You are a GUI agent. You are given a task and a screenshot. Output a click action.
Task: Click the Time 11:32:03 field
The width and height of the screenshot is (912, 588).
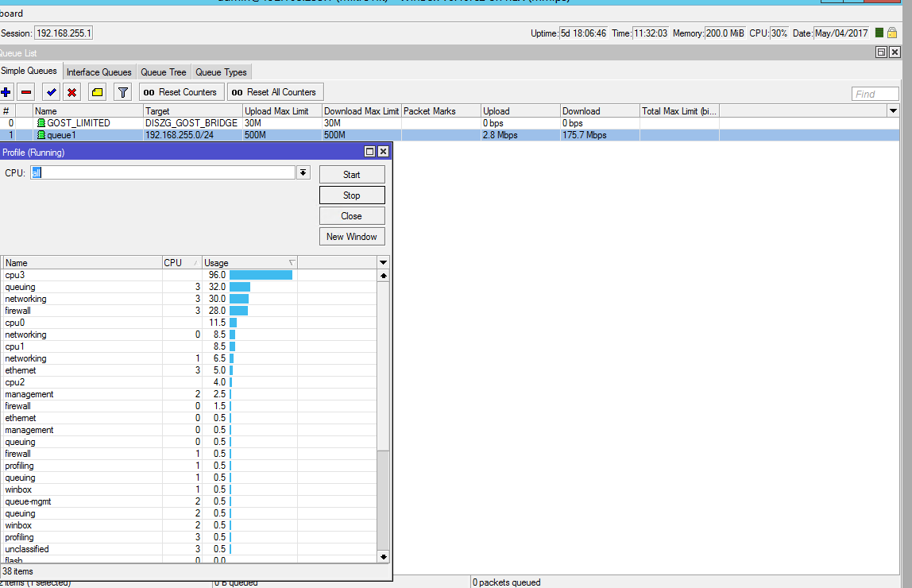click(x=651, y=33)
